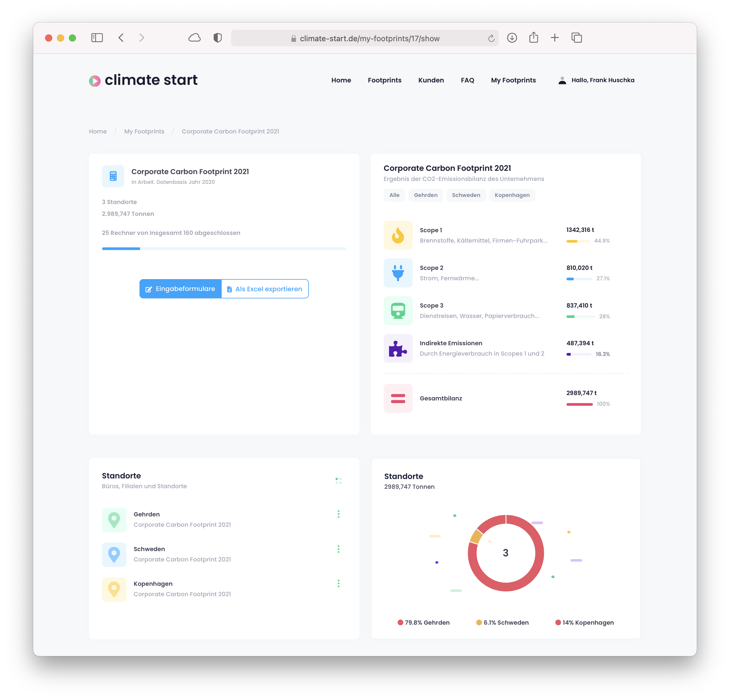Viewport: 730px width, 700px height.
Task: Filter results by Alle locations
Action: click(394, 195)
